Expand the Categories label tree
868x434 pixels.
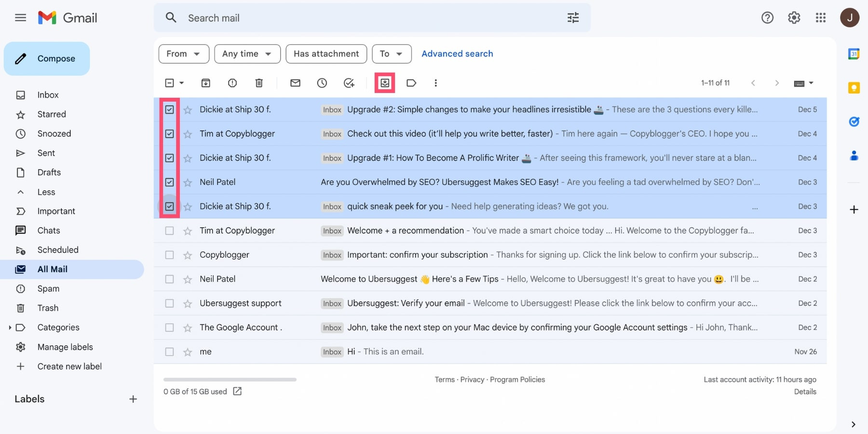tap(10, 328)
